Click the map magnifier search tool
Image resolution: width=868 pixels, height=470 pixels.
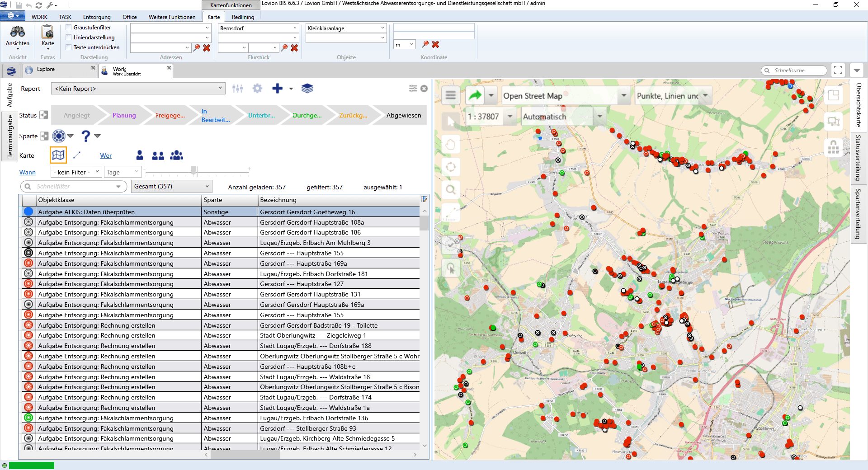[x=451, y=189]
